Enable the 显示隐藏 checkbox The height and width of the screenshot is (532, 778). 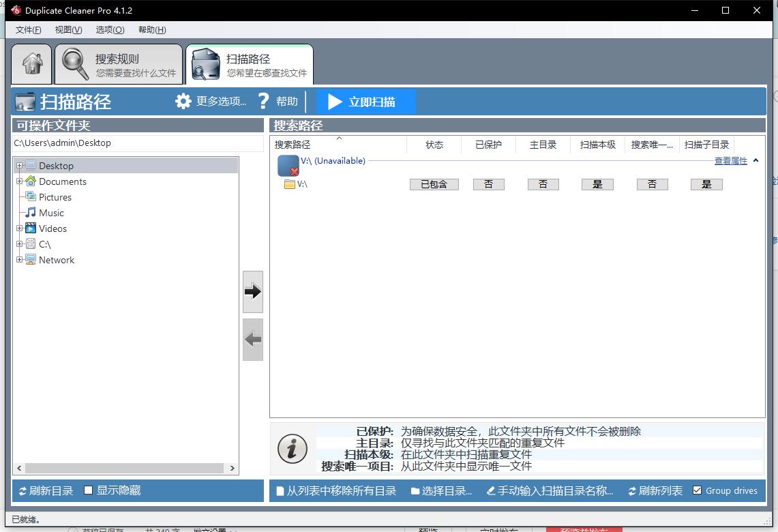87,490
